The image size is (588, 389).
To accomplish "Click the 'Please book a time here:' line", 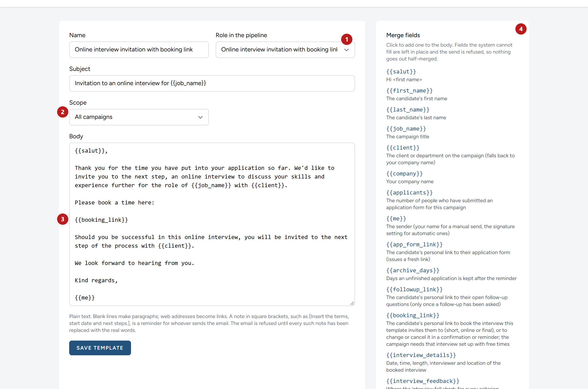I will [114, 203].
